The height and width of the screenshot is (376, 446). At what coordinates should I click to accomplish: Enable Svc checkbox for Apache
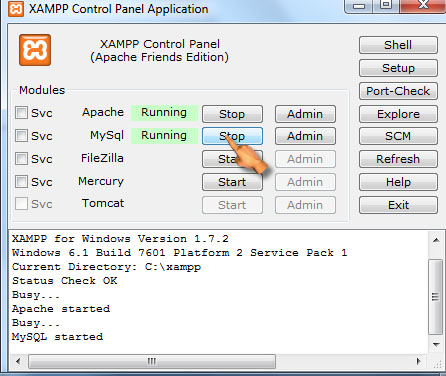click(21, 113)
